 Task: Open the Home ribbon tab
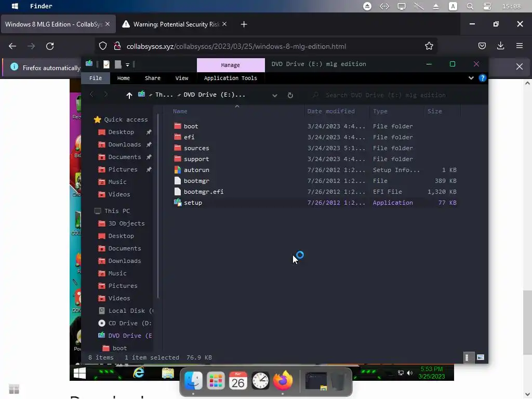click(x=124, y=78)
